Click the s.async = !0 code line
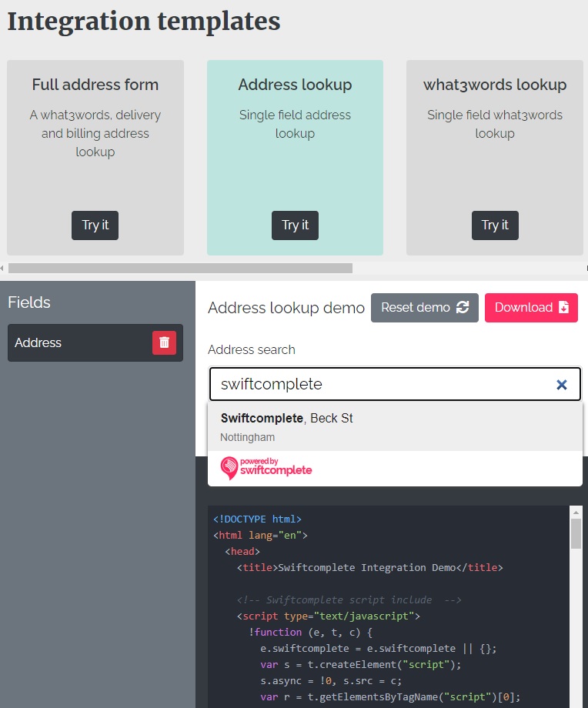Image resolution: width=588 pixels, height=708 pixels. coord(331,681)
